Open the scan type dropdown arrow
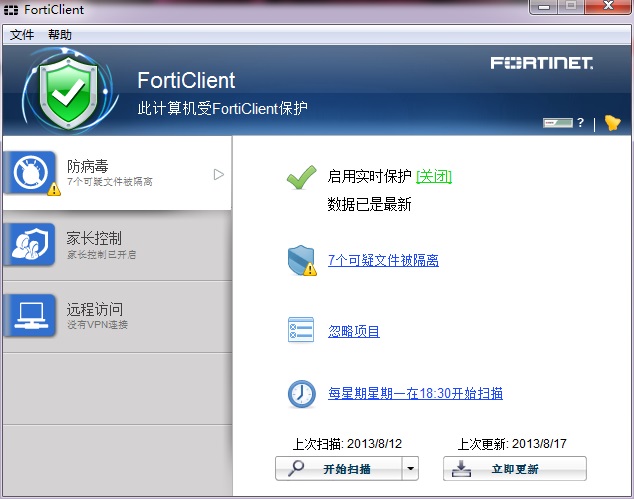Viewport: 634px width, 499px height. tap(410, 469)
